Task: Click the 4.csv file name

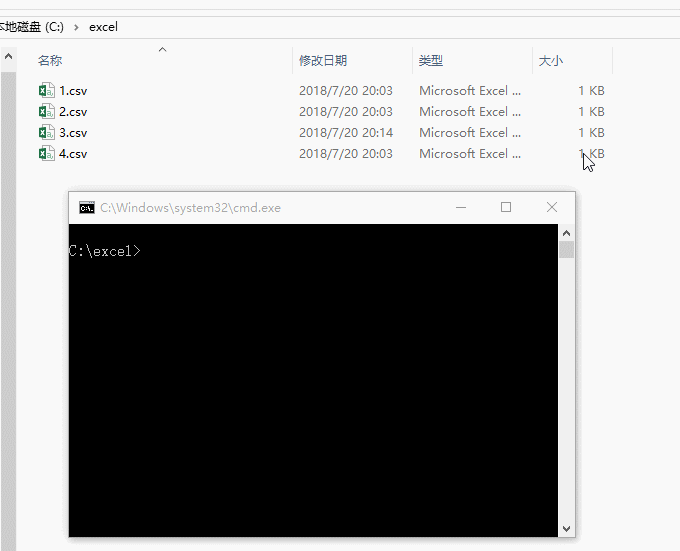Action: pyautogui.click(x=73, y=153)
